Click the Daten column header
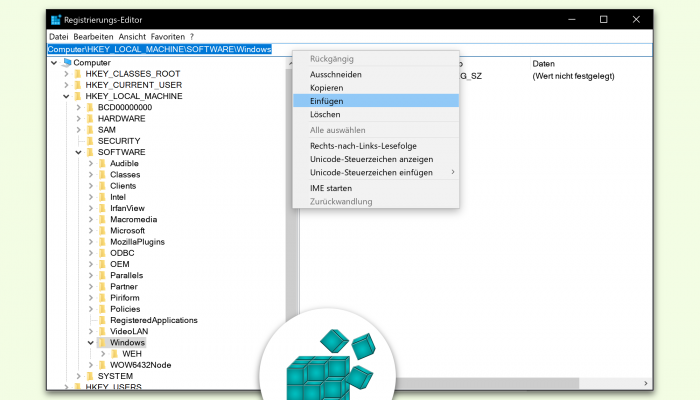Image resolution: width=700 pixels, height=400 pixels. (543, 64)
